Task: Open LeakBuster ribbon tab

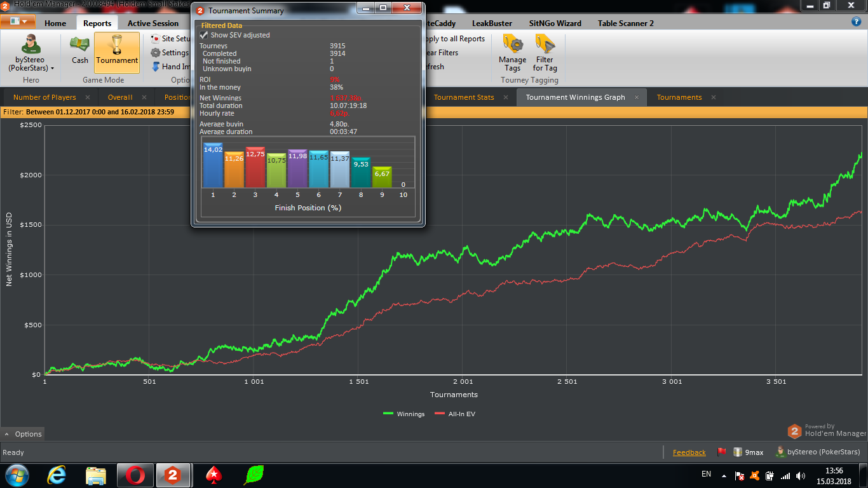Action: [x=492, y=23]
